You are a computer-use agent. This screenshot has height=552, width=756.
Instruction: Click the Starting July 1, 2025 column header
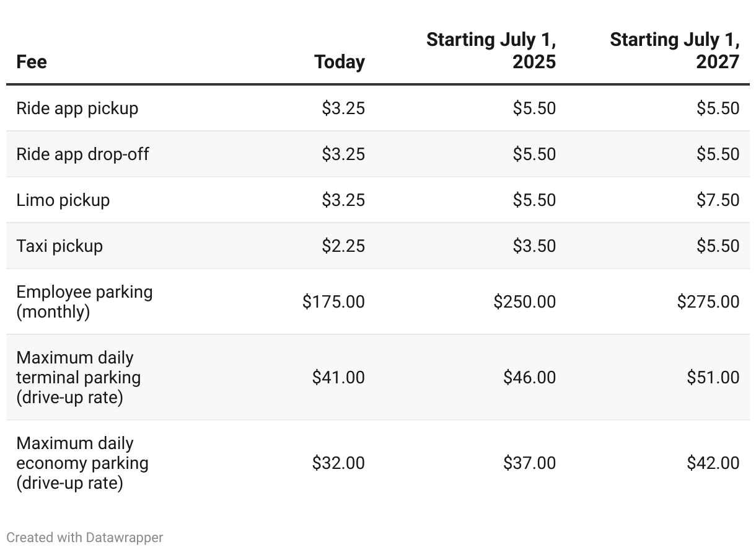coord(491,51)
